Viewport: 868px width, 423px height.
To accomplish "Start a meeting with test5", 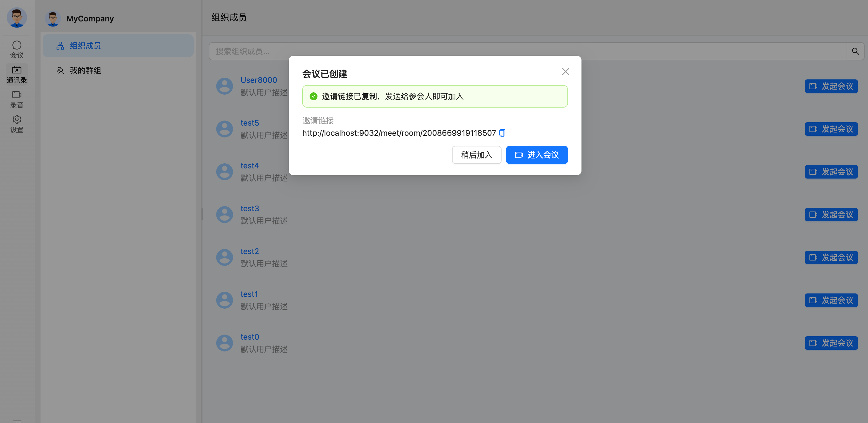I will 831,129.
